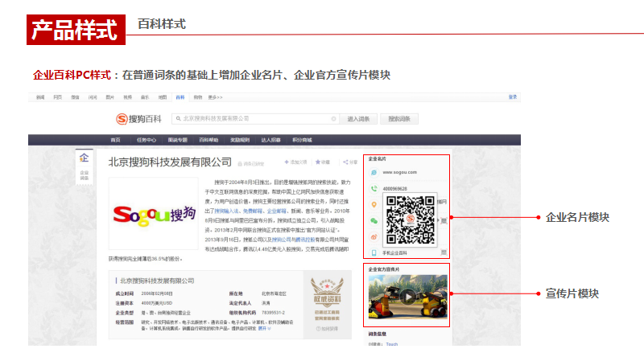Click the Sogou Baike logo
Image resolution: width=644 pixels, height=361 pixels.
point(138,119)
